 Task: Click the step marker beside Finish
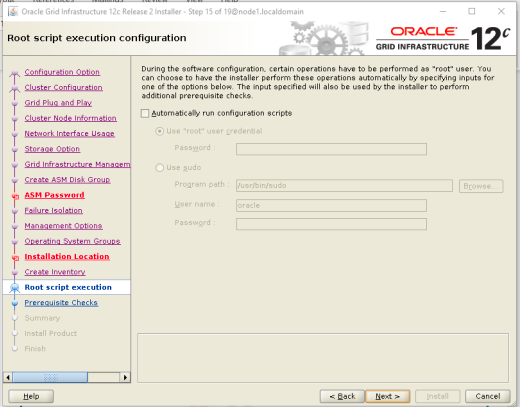pyautogui.click(x=14, y=349)
